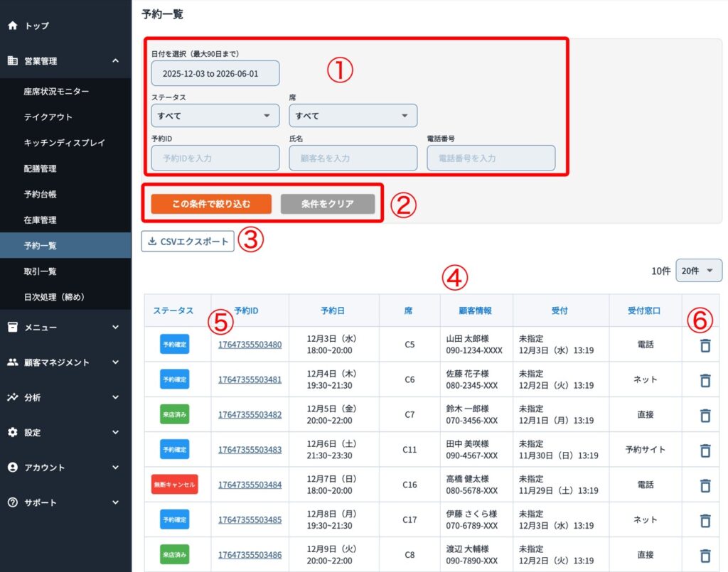Open 座席状況モニター in the sidebar
The width and height of the screenshot is (728, 572).
[x=56, y=92]
